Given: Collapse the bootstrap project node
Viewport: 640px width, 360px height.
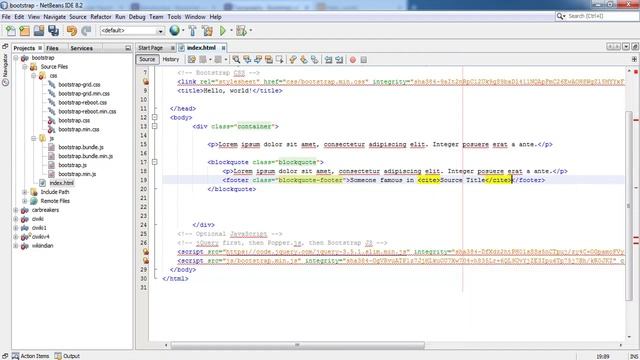Looking at the screenshot, I should 16,58.
